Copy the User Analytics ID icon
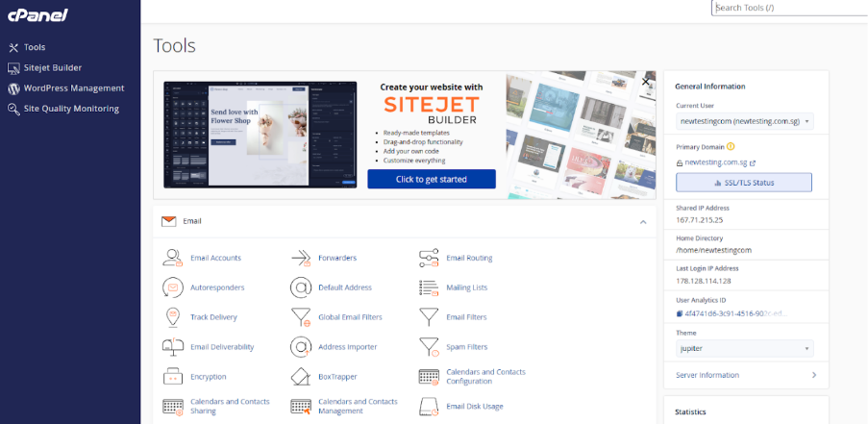868x424 pixels. (680, 312)
